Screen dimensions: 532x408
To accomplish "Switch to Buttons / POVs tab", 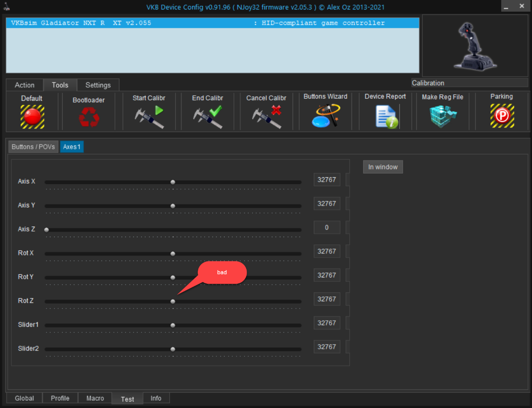I will pyautogui.click(x=33, y=147).
